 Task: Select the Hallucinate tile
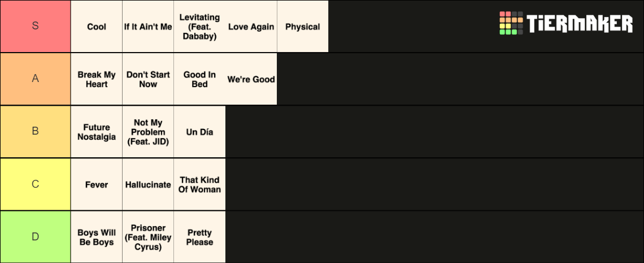click(148, 184)
